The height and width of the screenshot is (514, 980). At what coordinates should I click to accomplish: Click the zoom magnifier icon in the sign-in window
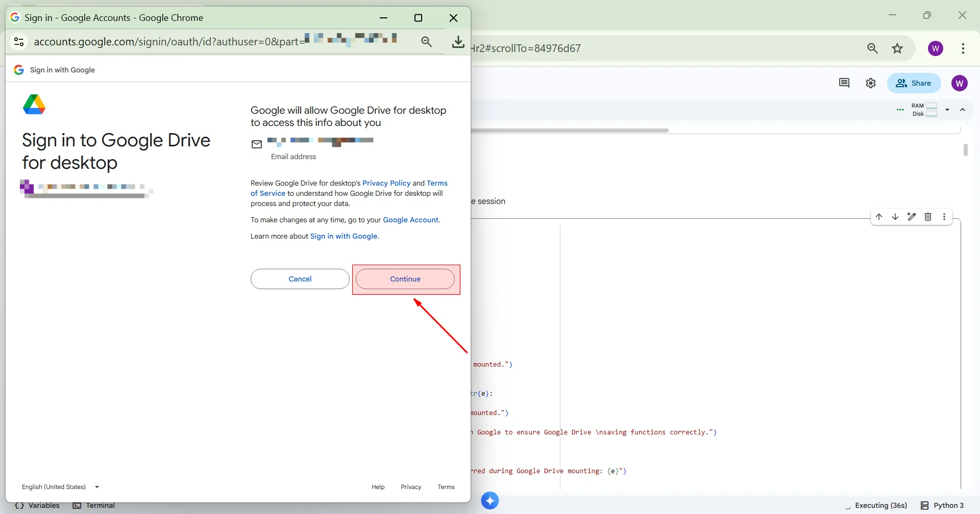click(x=427, y=42)
